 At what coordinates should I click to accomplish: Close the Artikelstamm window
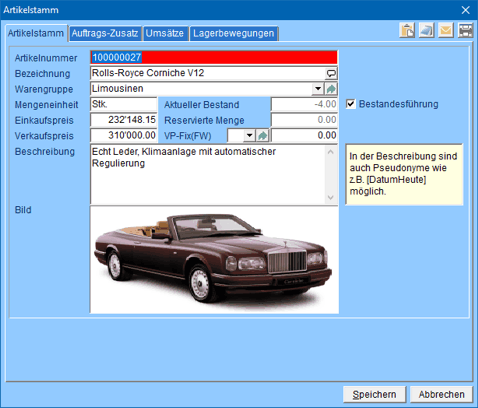[x=465, y=10]
